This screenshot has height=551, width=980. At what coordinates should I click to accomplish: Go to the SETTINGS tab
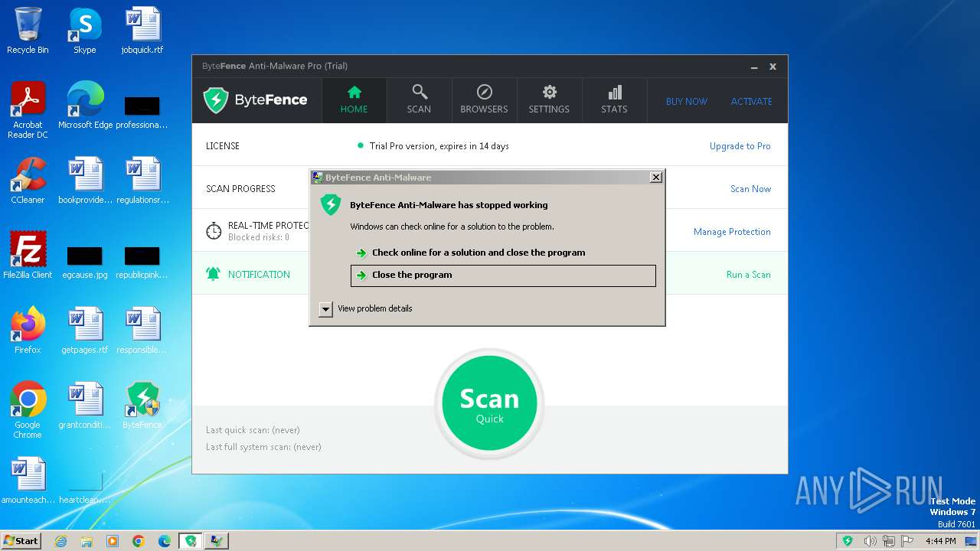(549, 100)
